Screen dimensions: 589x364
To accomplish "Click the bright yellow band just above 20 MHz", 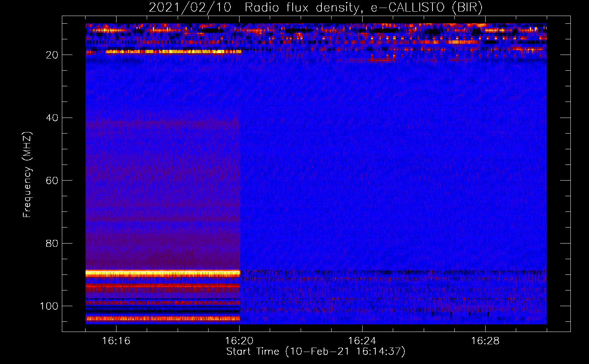I will click(174, 52).
